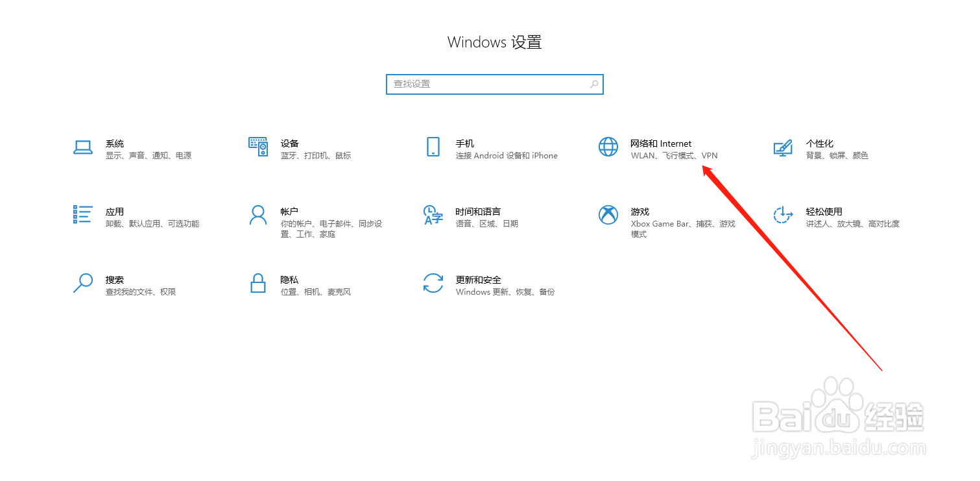980x481 pixels.
Task: Click the Ease of Access icon
Action: (x=783, y=215)
